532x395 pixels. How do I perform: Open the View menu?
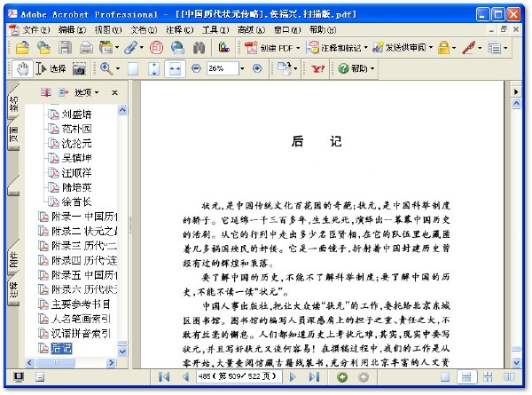pyautogui.click(x=108, y=30)
